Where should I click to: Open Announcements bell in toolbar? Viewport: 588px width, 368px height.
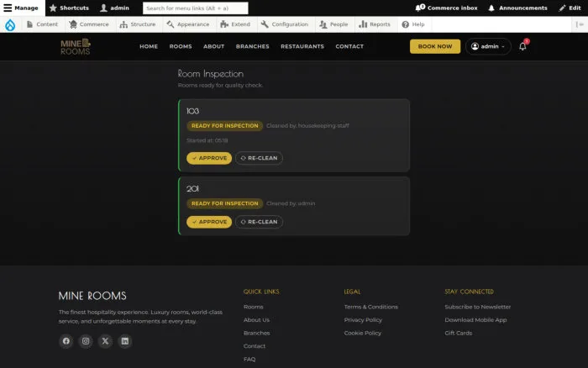[517, 8]
